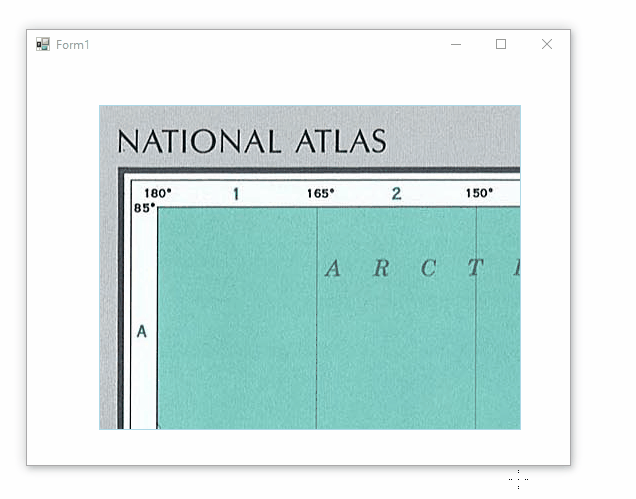Screen dimensions: 636x499
Task: Click the Form1 title text
Action: (73, 45)
